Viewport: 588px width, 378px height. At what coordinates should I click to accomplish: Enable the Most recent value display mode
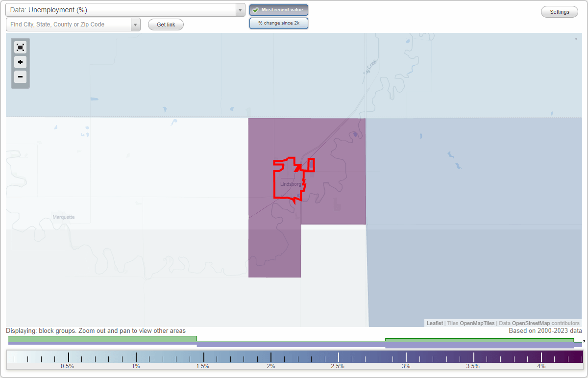(x=279, y=10)
